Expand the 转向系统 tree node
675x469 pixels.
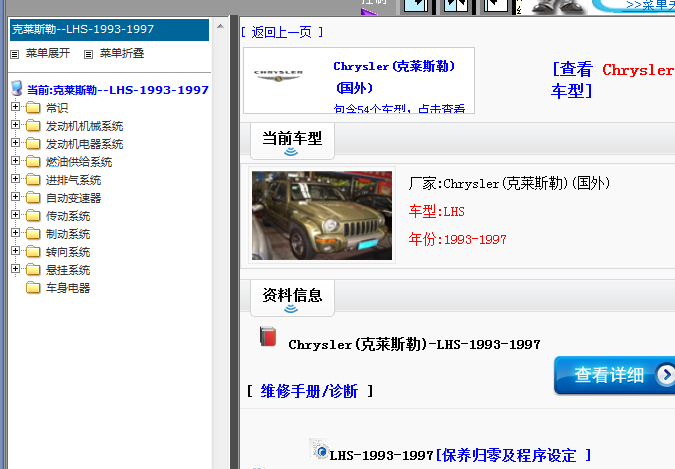pos(15,251)
